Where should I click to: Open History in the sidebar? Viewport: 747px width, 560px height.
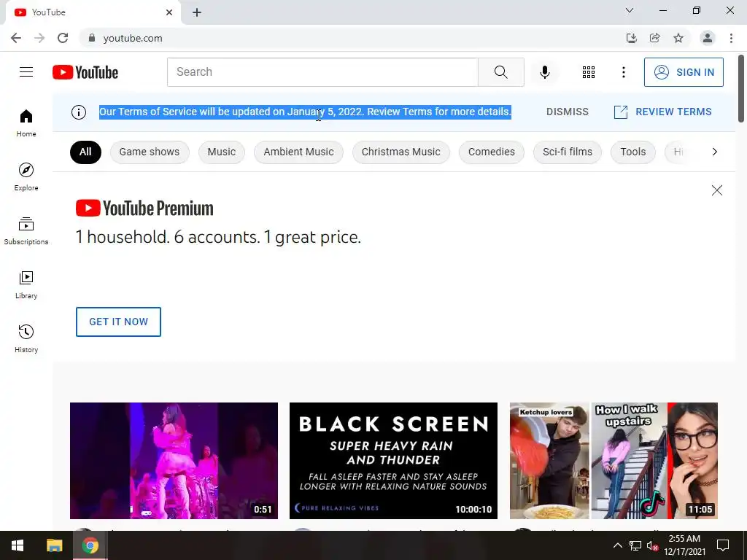coord(26,338)
